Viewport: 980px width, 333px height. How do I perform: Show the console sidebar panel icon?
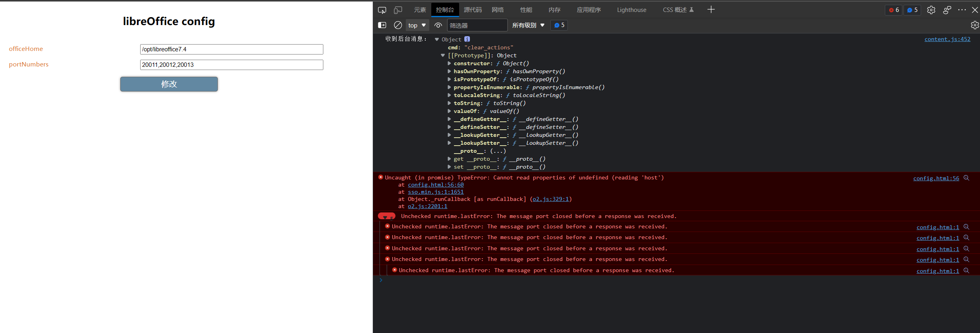(x=382, y=25)
